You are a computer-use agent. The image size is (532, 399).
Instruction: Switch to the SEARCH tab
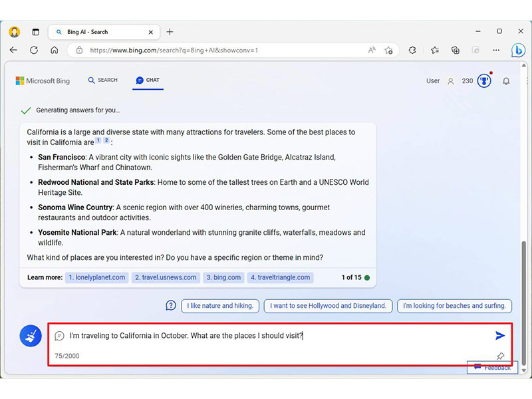point(103,80)
